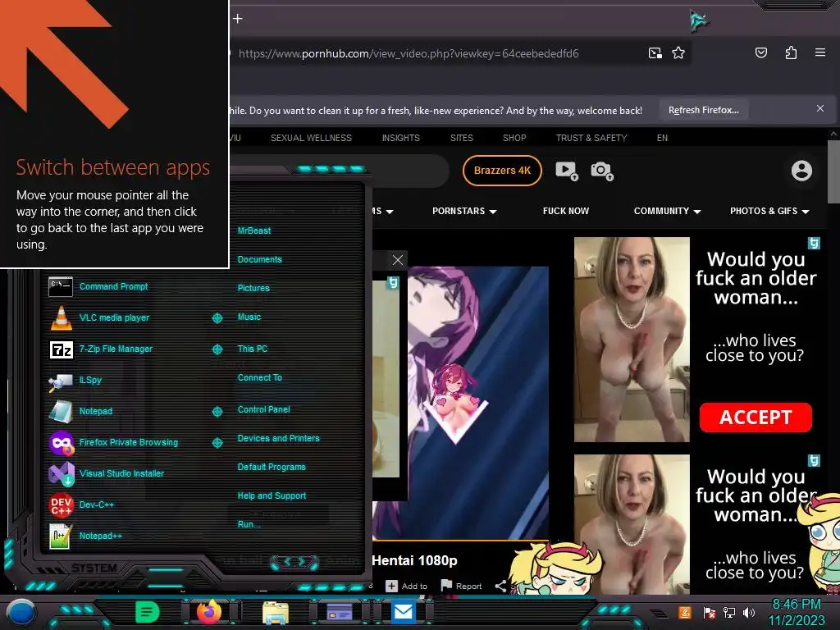Switch to Firefox on the taskbar

pyautogui.click(x=209, y=612)
